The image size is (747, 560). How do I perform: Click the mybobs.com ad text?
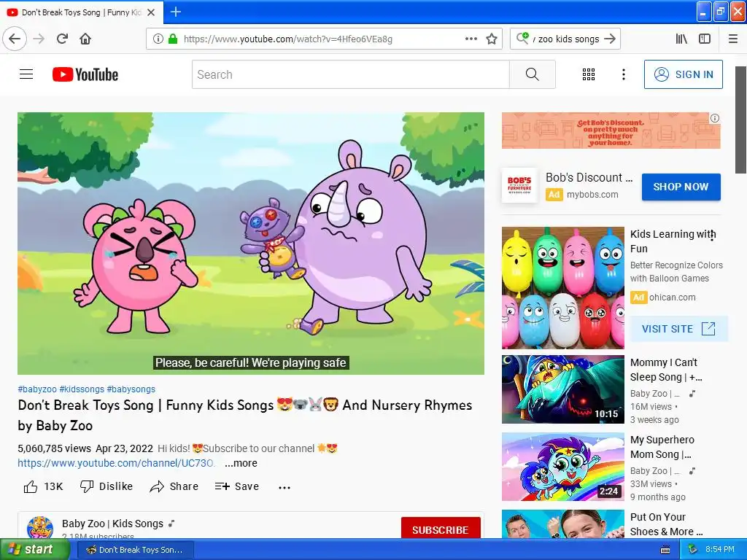click(x=592, y=194)
